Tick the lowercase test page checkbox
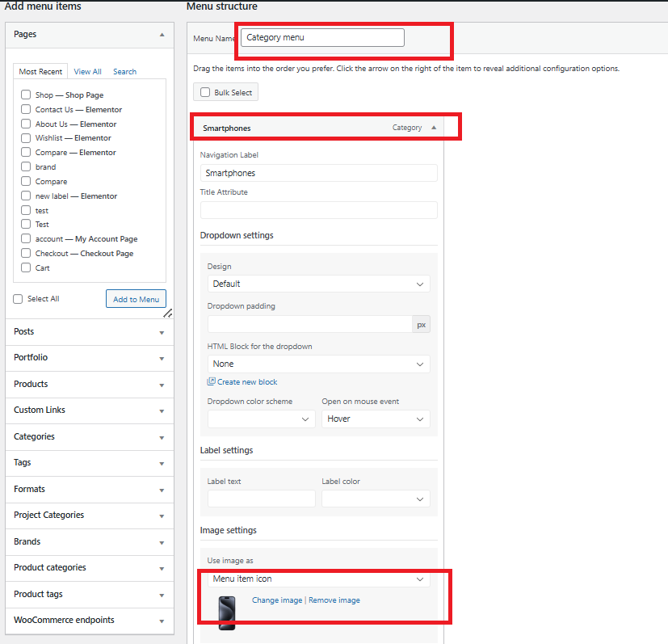 pyautogui.click(x=26, y=210)
